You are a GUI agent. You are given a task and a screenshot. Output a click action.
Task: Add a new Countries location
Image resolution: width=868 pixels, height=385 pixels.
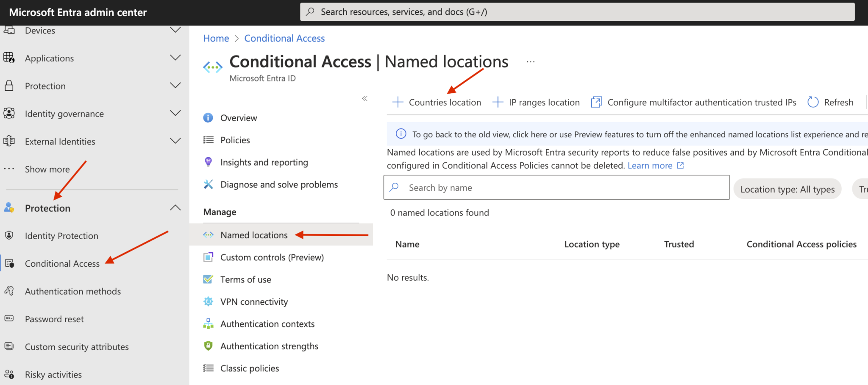pos(437,102)
